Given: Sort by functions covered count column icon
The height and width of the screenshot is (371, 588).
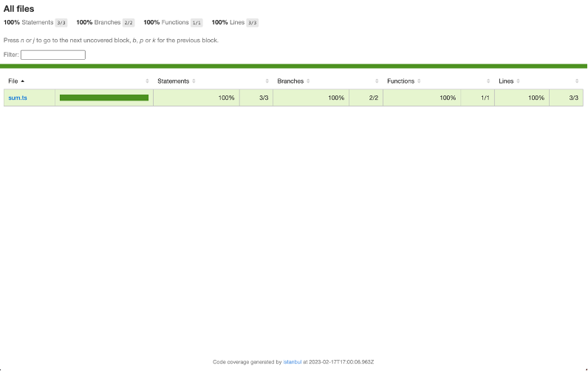Looking at the screenshot, I should click(x=488, y=81).
